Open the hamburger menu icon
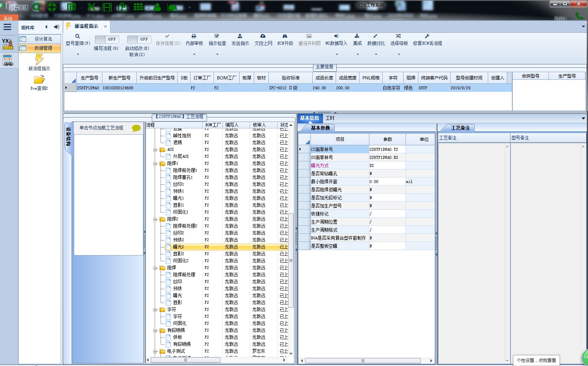The width and height of the screenshot is (588, 366). [x=7, y=27]
